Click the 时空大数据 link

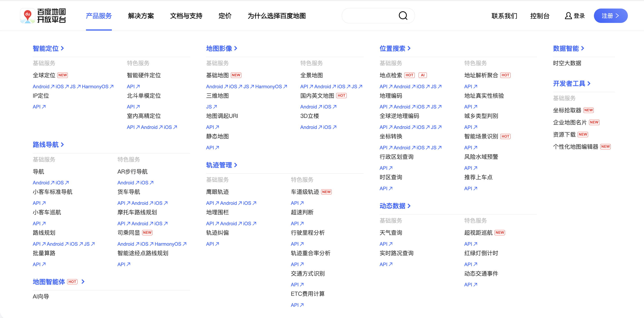[x=567, y=63]
